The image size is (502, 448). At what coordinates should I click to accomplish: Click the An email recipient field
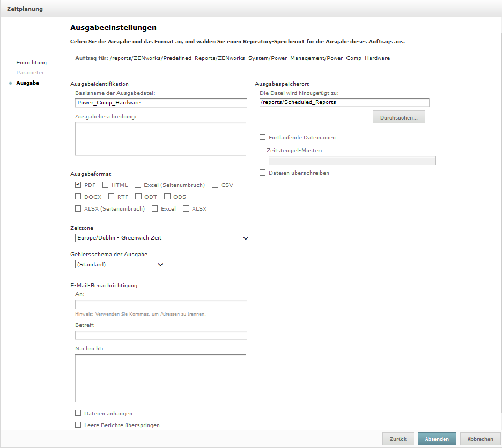pyautogui.click(x=161, y=304)
